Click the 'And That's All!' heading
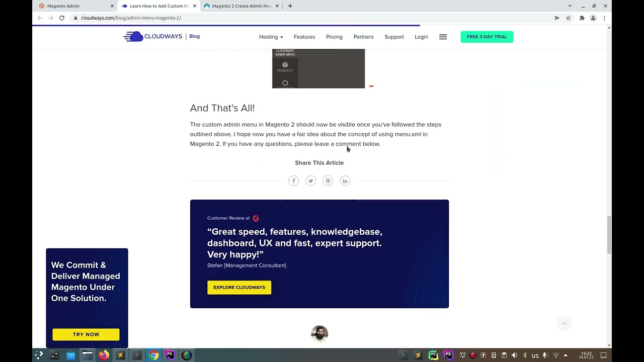The image size is (644, 362). (222, 108)
